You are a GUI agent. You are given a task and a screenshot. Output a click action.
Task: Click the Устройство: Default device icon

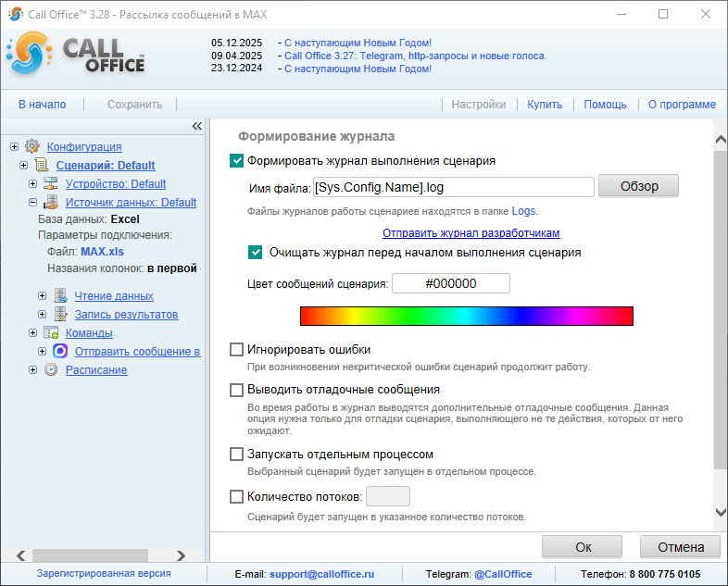51,183
